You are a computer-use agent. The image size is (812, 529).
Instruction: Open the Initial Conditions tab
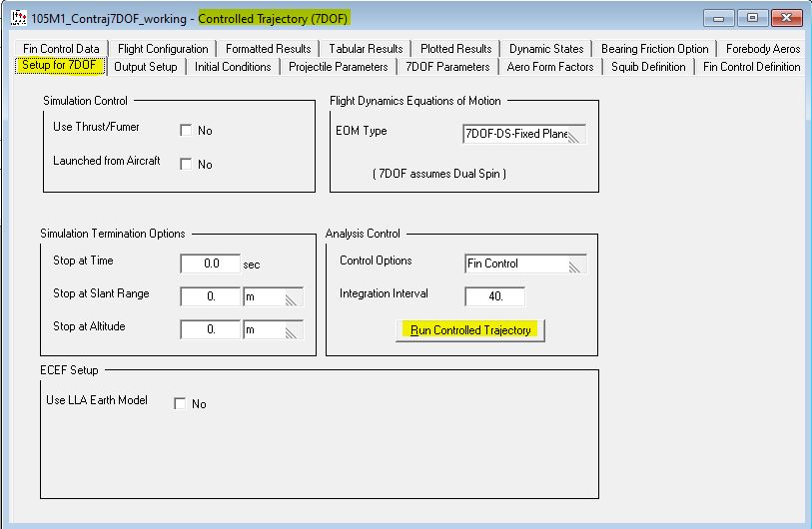click(233, 67)
